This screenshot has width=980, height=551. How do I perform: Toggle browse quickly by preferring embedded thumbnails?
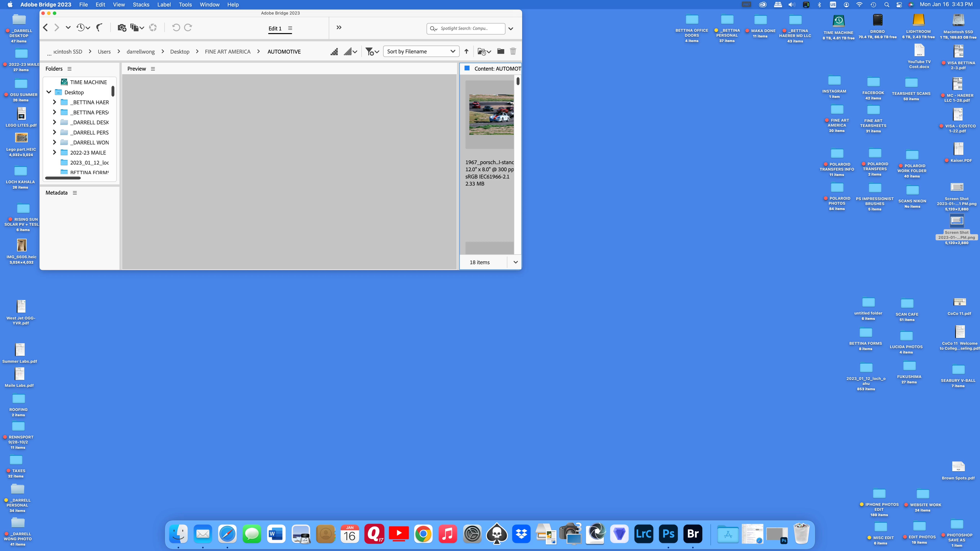(334, 51)
